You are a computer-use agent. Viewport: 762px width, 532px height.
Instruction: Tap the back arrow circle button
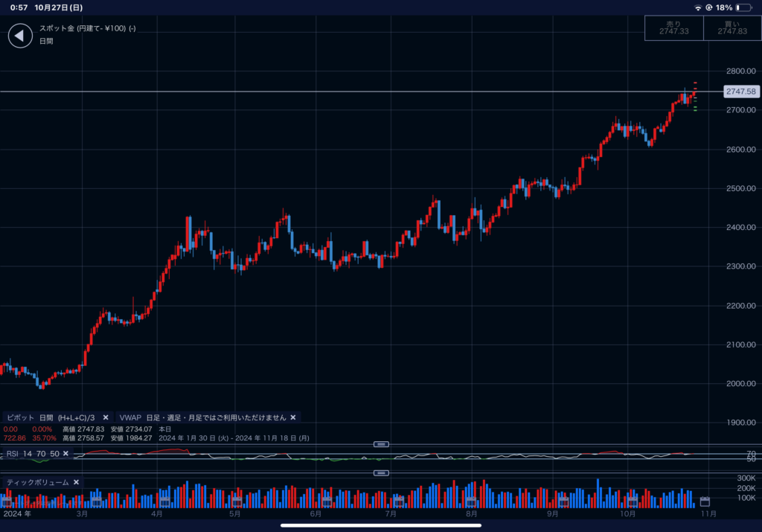point(20,35)
